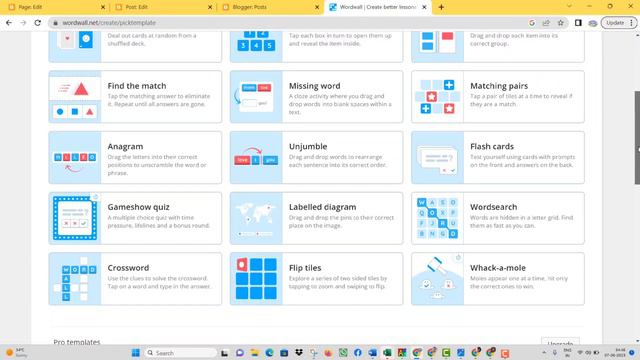Open the tab search dropdown arrow
Screen dimensions: 640x360
click(x=569, y=6)
